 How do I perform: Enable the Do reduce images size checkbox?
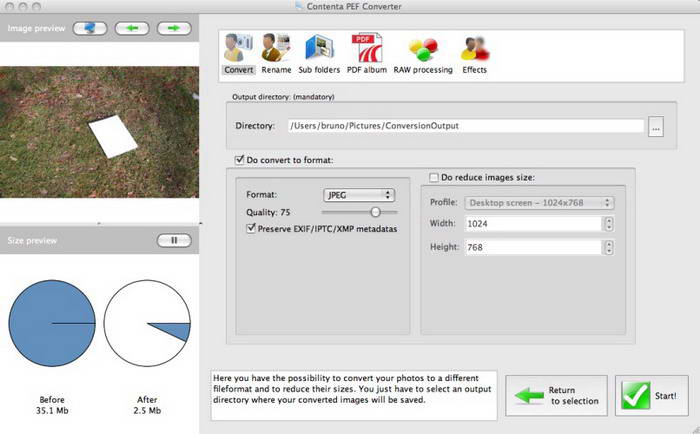tap(433, 177)
